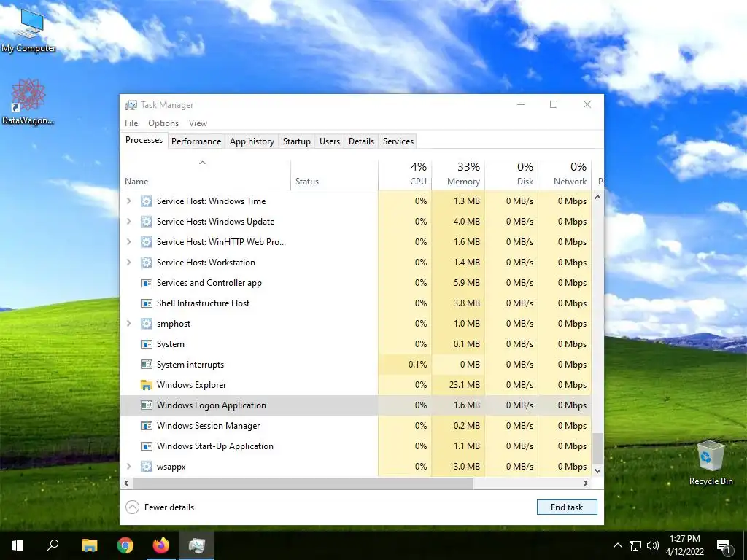Screen dimensions: 747x560
Task: Click the Shell Infrastructure Host icon
Action: (146, 303)
